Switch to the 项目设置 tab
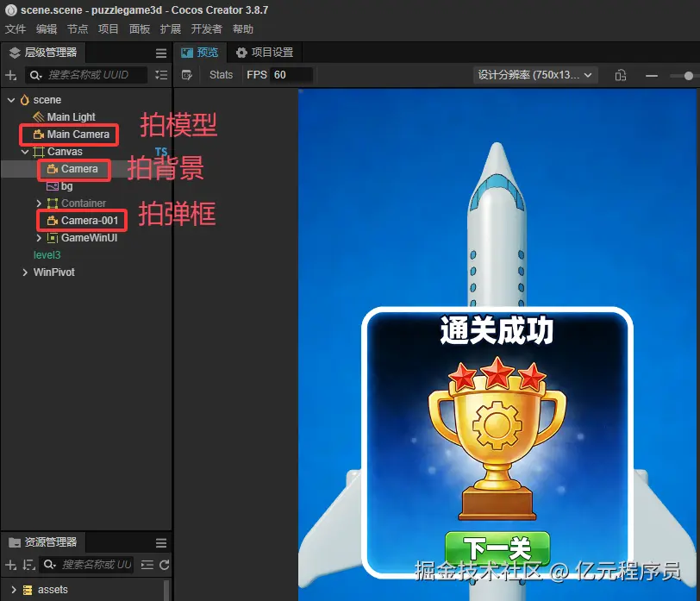The height and width of the screenshot is (601, 700). pos(265,53)
